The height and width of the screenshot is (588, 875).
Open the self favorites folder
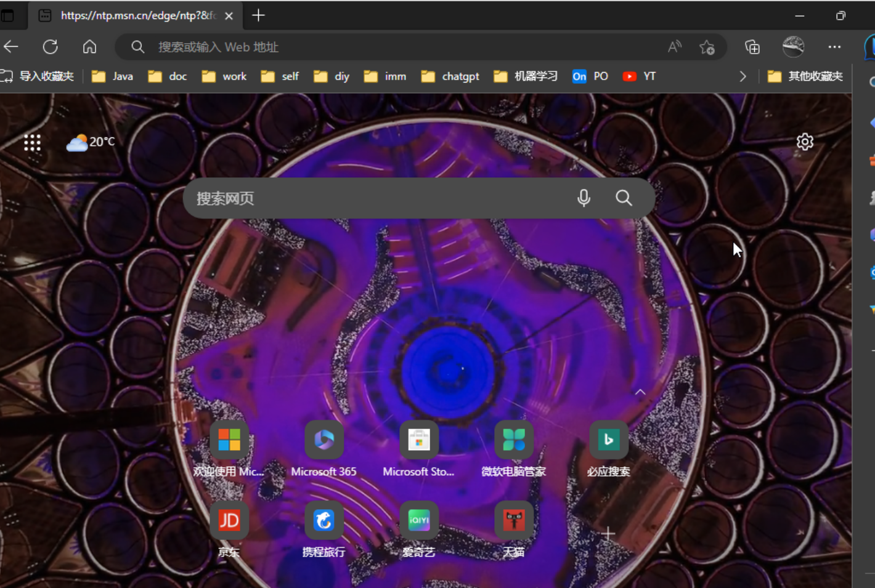(x=280, y=76)
